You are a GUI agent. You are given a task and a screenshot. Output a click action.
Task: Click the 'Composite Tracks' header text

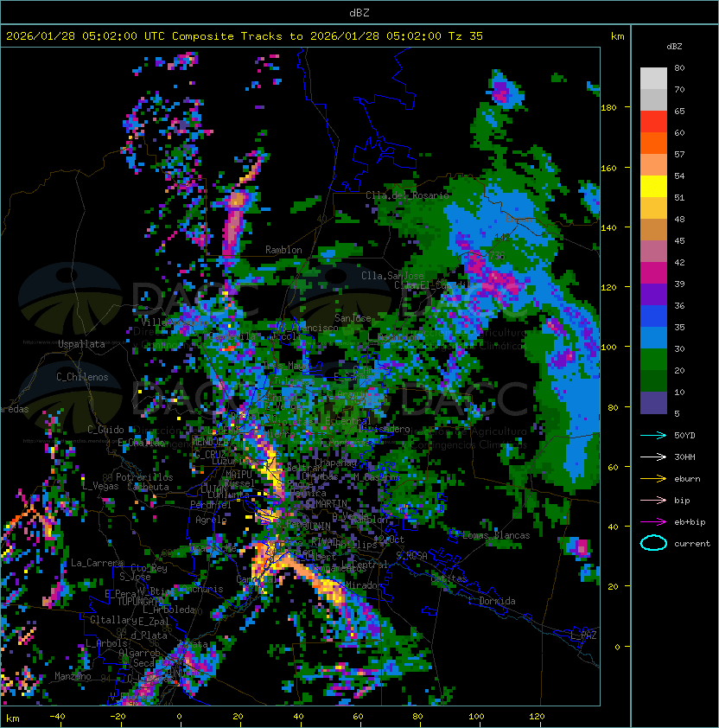(227, 36)
